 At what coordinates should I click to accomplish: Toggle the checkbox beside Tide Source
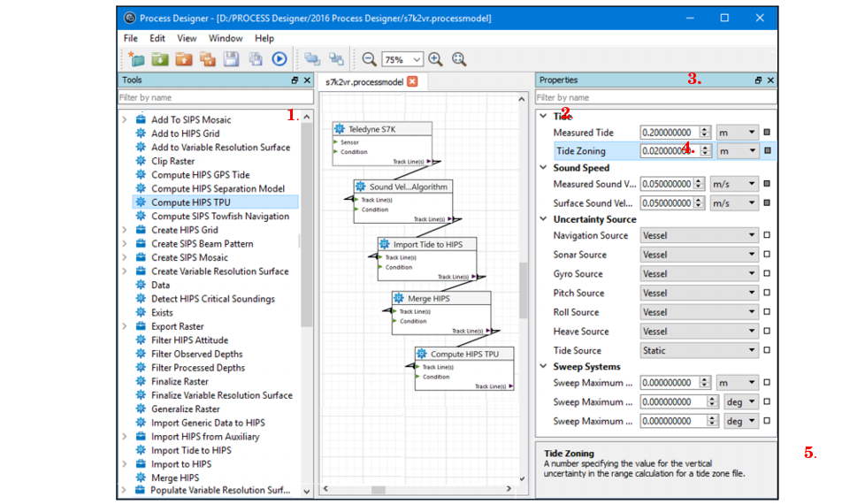click(x=767, y=350)
